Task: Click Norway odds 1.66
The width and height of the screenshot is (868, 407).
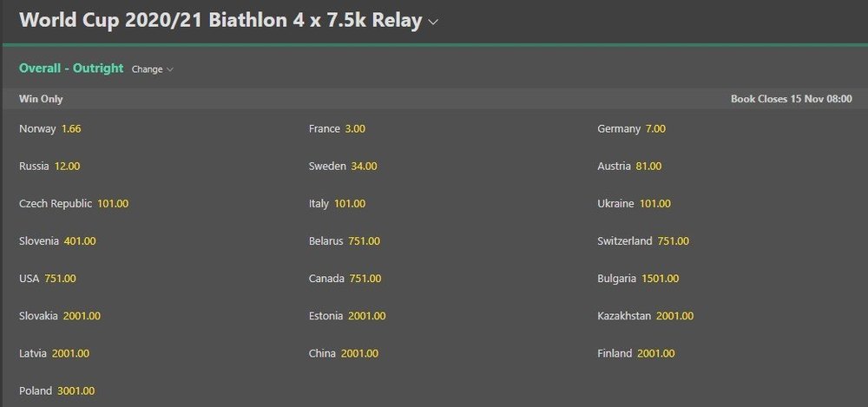Action: click(x=71, y=128)
